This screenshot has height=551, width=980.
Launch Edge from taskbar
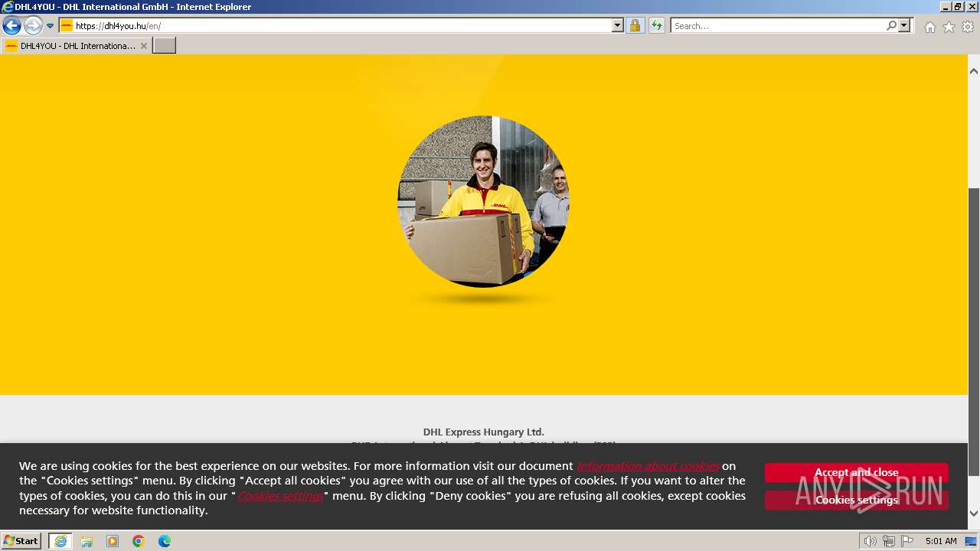pyautogui.click(x=165, y=541)
